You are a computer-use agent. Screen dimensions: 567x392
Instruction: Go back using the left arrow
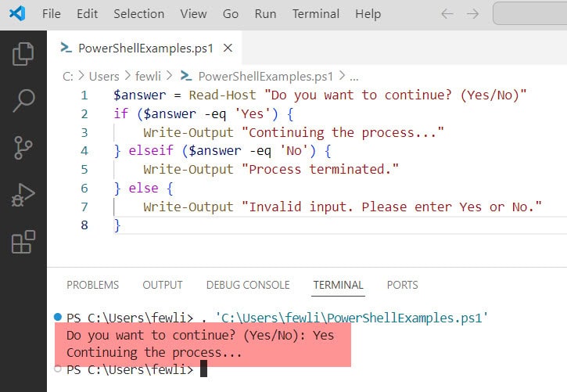447,14
